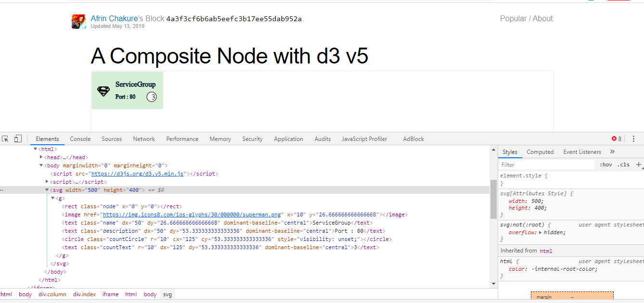The image size is (644, 303).
Task: Toggle the device toolbar icon
Action: 18,139
